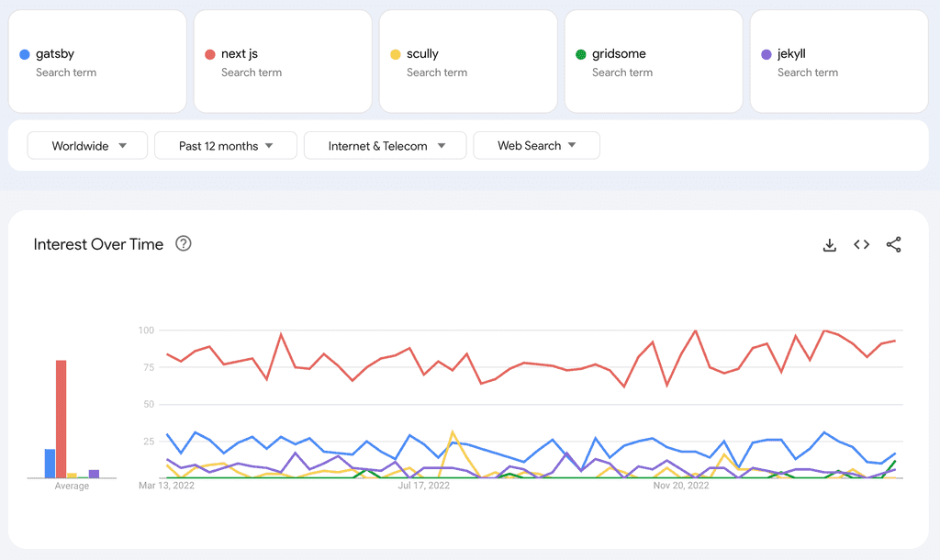Image resolution: width=940 pixels, height=560 pixels.
Task: Open the embed code icon for Interest Over Time
Action: point(861,245)
